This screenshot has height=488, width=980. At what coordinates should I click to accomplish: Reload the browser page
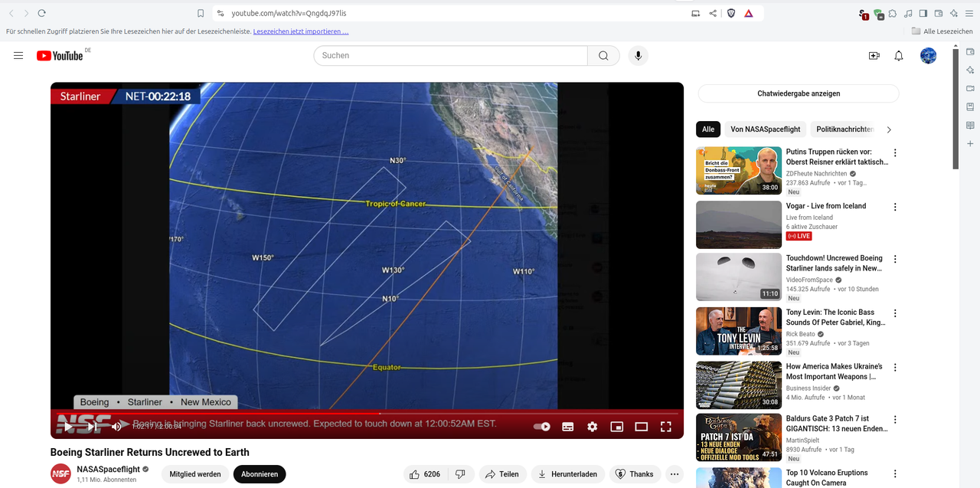[x=41, y=13]
